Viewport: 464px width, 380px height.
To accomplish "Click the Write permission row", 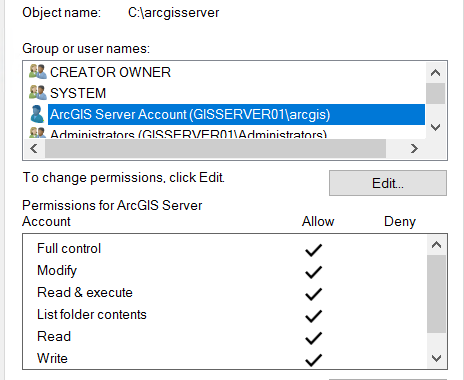I will tap(225, 359).
